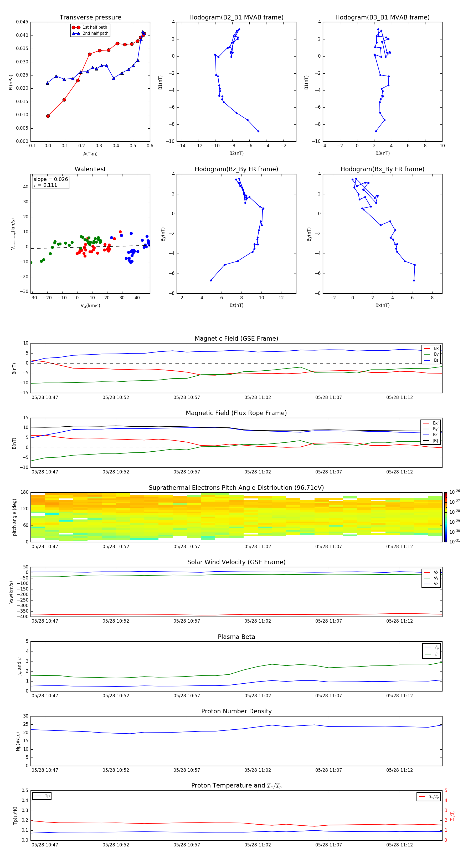
Task: Click the "Transverse pressure" plot title
Action: (90, 18)
